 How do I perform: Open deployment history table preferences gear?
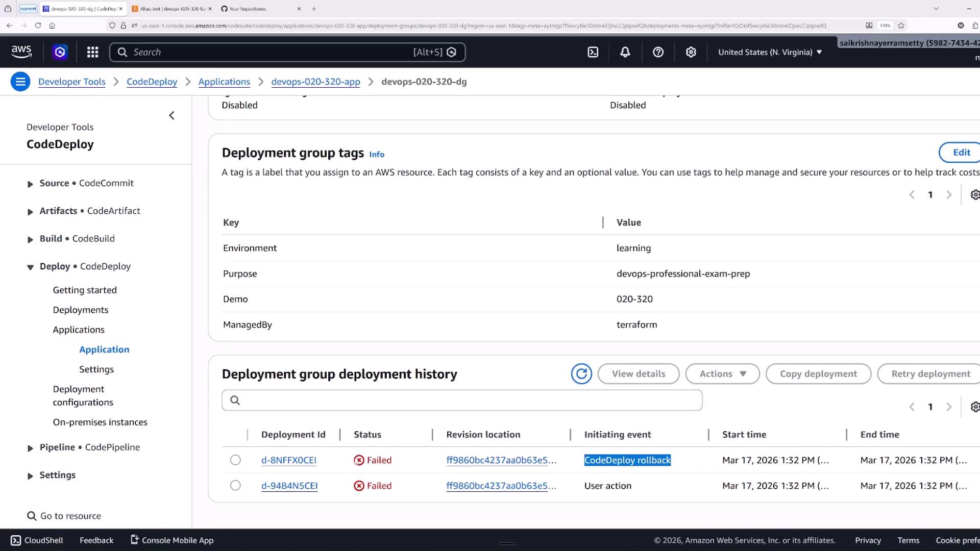tap(974, 407)
